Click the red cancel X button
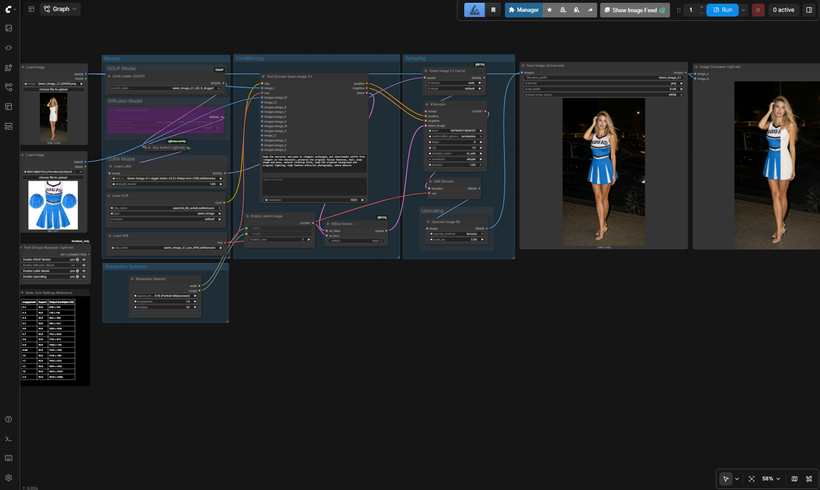Image resolution: width=820 pixels, height=490 pixels. coord(758,10)
